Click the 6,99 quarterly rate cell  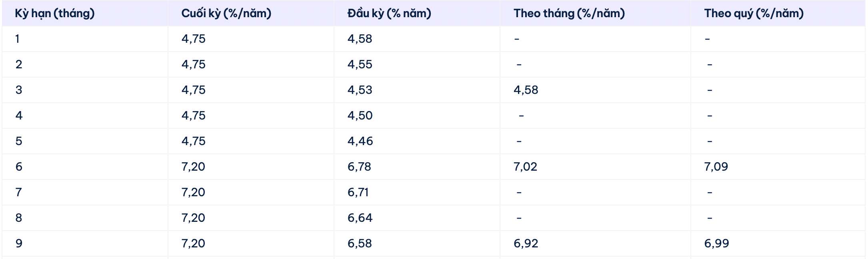pos(716,243)
